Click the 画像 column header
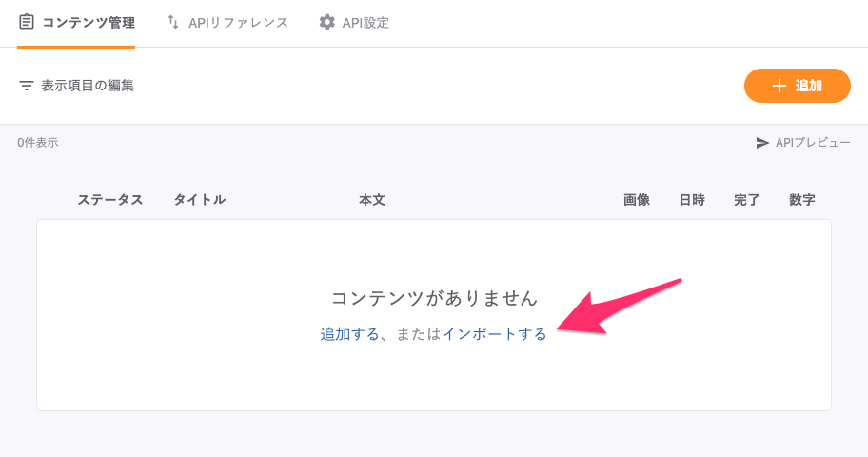 click(x=637, y=200)
